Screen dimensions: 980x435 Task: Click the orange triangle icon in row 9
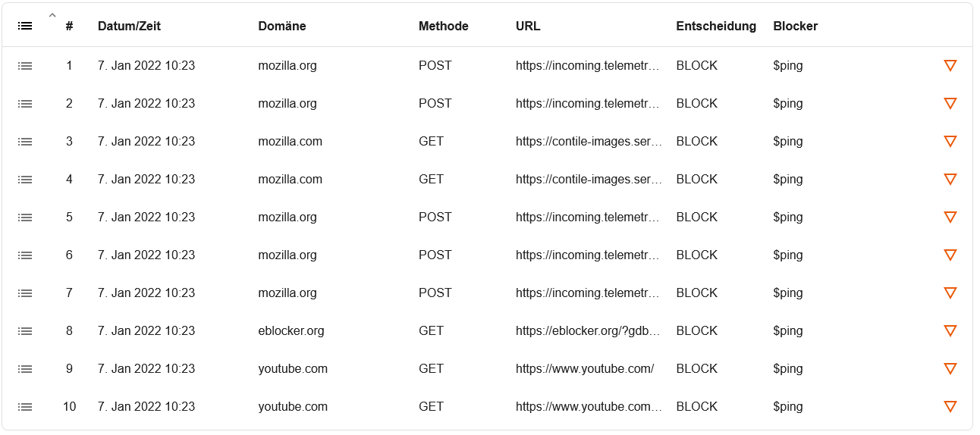tap(950, 368)
